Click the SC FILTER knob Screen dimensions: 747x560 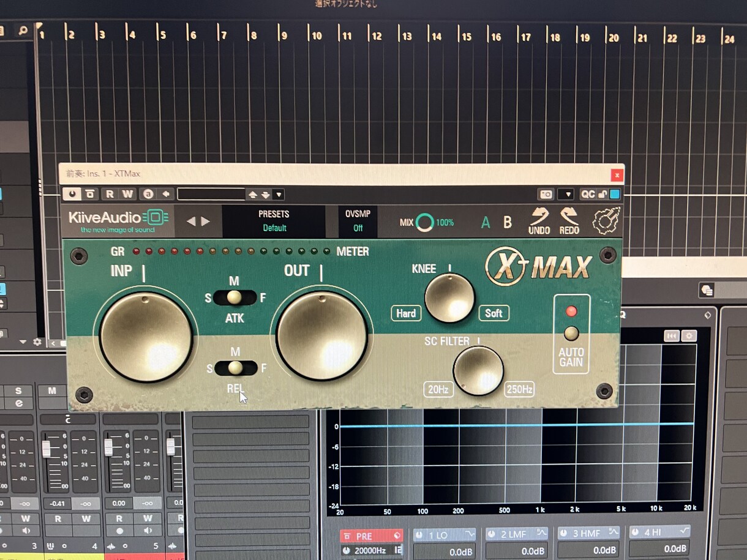click(x=478, y=371)
